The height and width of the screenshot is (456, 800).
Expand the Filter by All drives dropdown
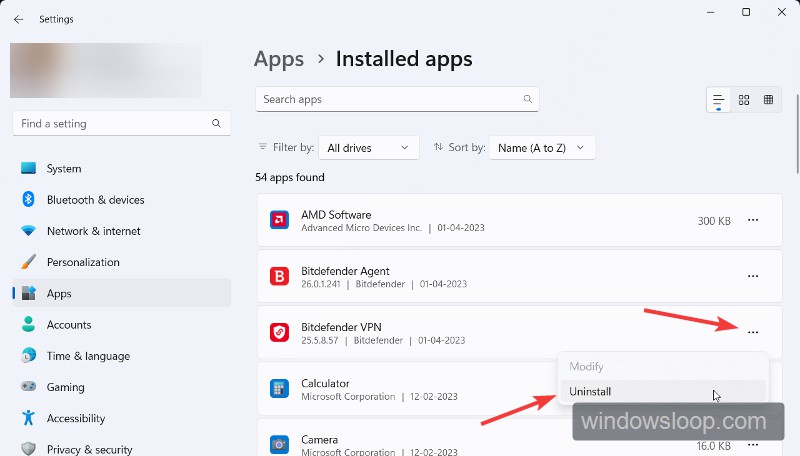tap(368, 148)
